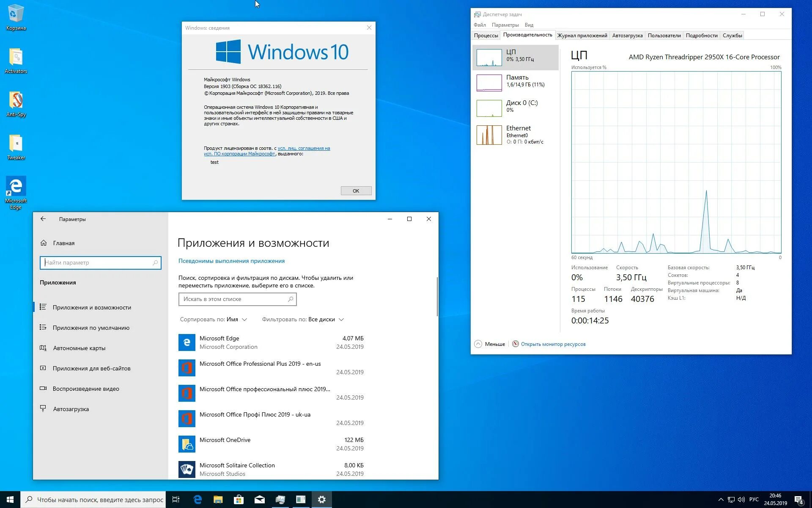This screenshot has height=508, width=812.
Task: Select Приложения по умолчанию in Settings sidebar
Action: (101, 328)
